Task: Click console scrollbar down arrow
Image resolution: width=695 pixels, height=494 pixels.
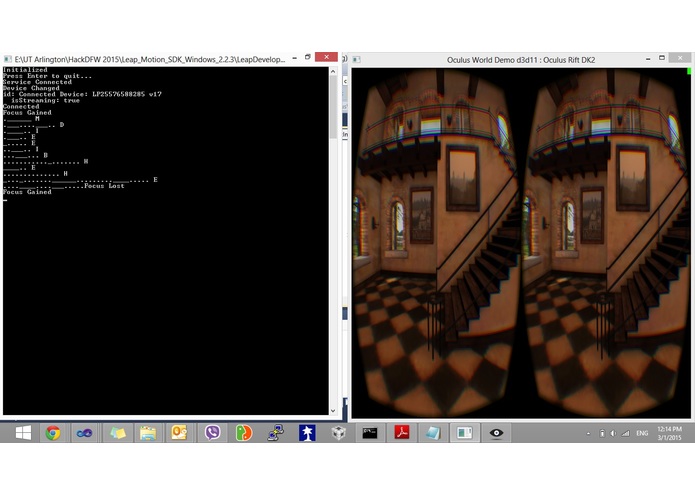Action: pyautogui.click(x=333, y=411)
